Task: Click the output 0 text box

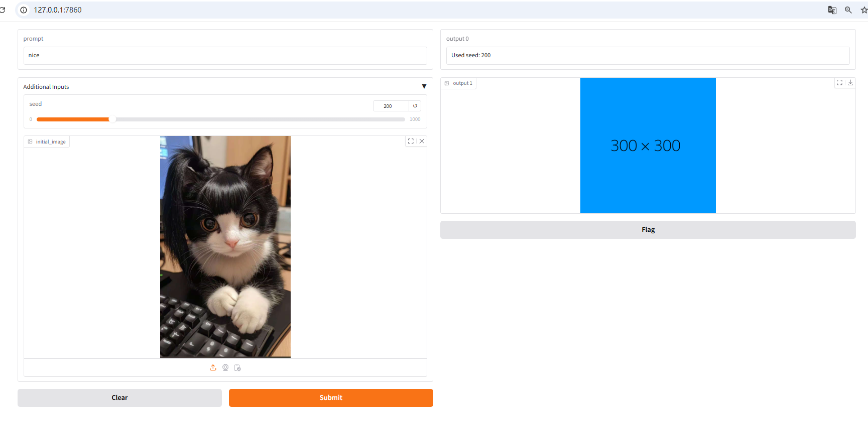Action: [648, 56]
